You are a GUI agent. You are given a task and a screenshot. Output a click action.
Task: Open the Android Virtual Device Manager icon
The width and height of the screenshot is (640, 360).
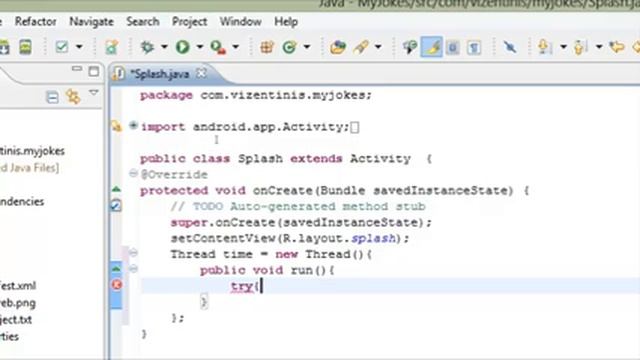coord(25,47)
